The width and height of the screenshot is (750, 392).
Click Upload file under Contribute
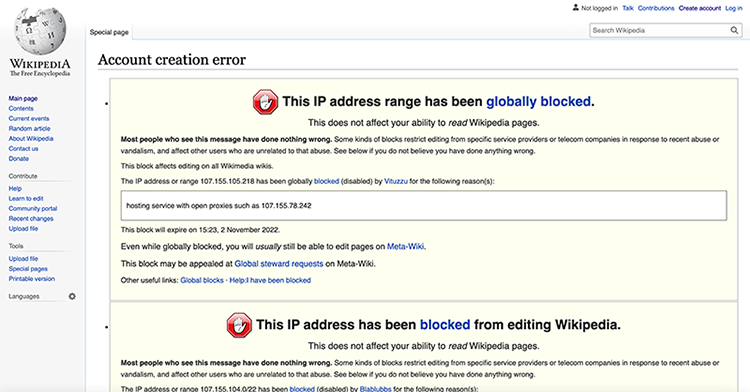tap(23, 229)
